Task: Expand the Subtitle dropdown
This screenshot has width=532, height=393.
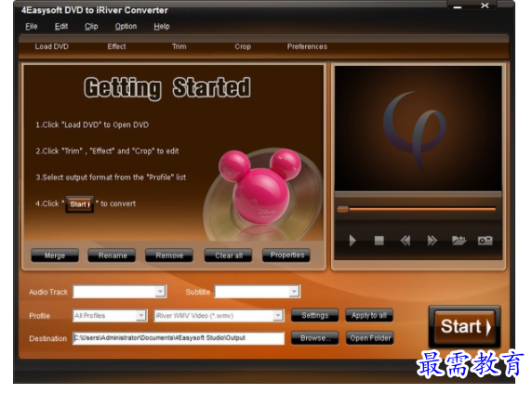Action: 294,292
